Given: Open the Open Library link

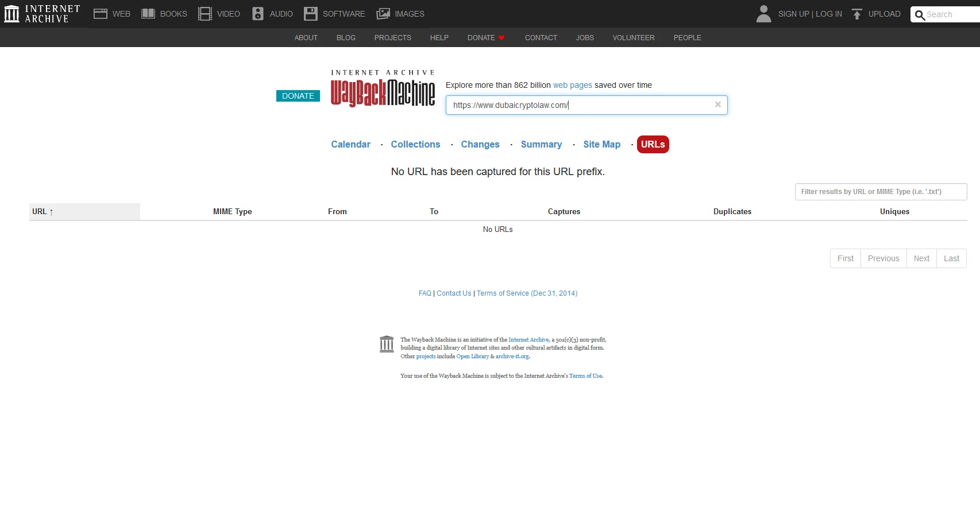Looking at the screenshot, I should [x=472, y=357].
